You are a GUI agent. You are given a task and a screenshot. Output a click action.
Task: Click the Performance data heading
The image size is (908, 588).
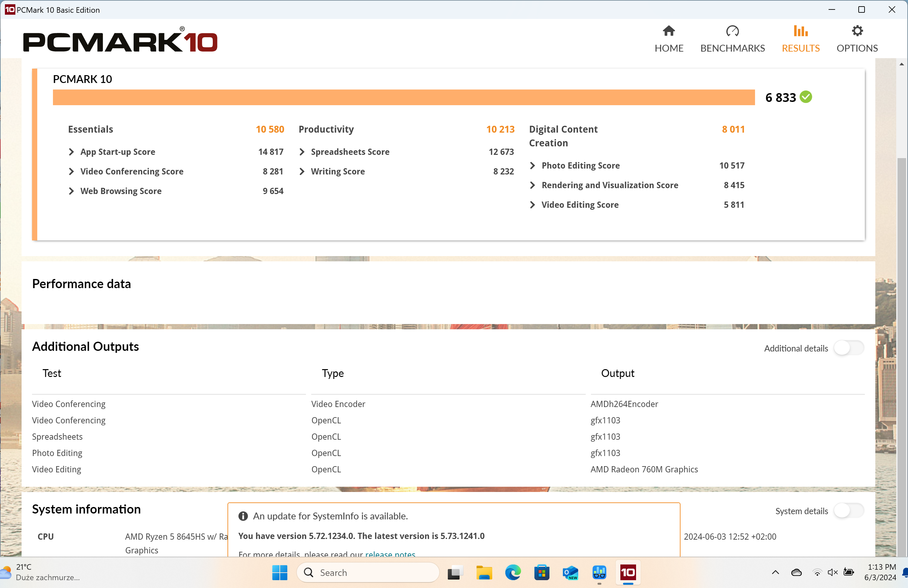81,284
